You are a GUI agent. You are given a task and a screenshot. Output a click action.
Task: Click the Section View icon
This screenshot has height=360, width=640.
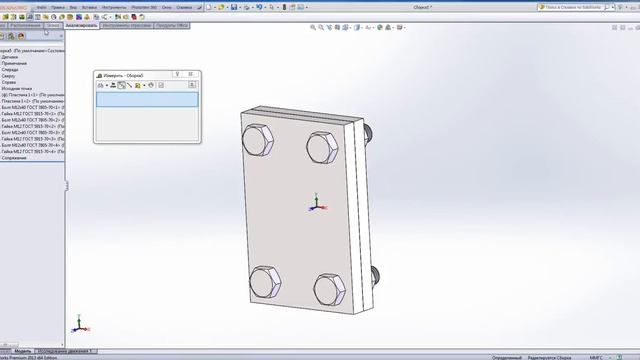[338, 28]
